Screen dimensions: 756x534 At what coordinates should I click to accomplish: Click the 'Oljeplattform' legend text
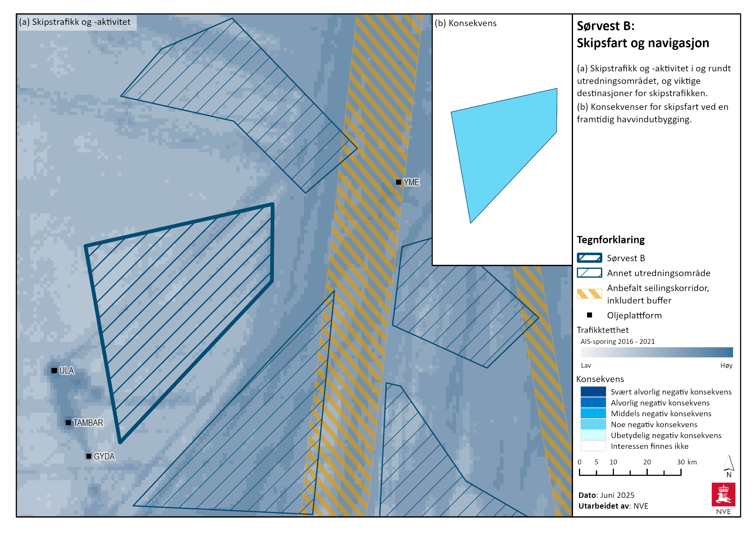tap(634, 316)
